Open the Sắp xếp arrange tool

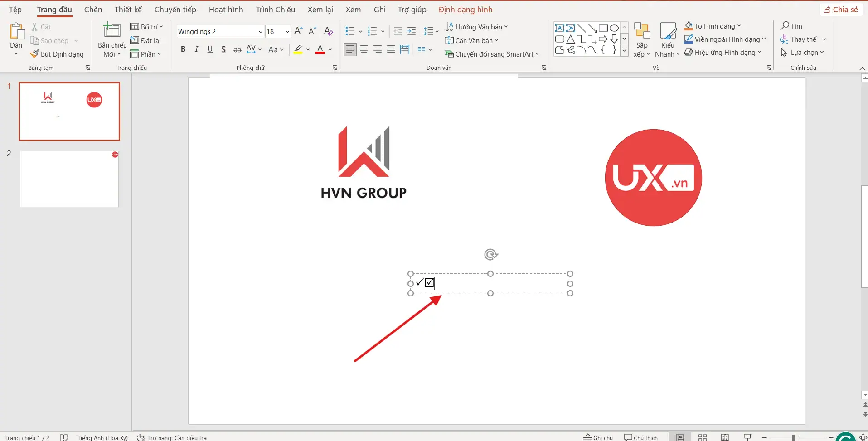(x=642, y=40)
